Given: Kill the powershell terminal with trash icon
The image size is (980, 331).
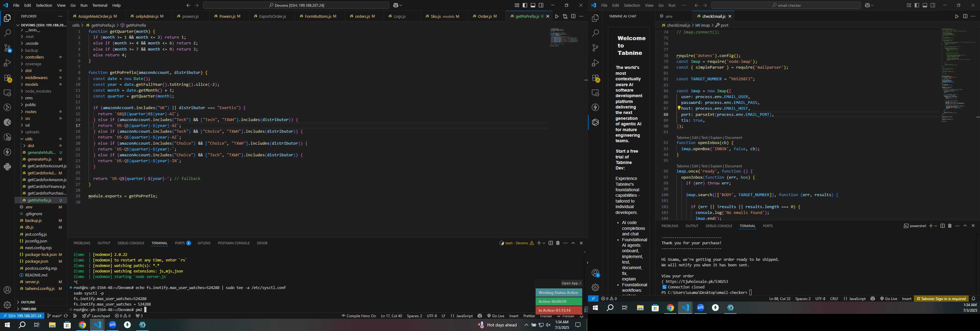Looking at the screenshot, I should [x=950, y=226].
